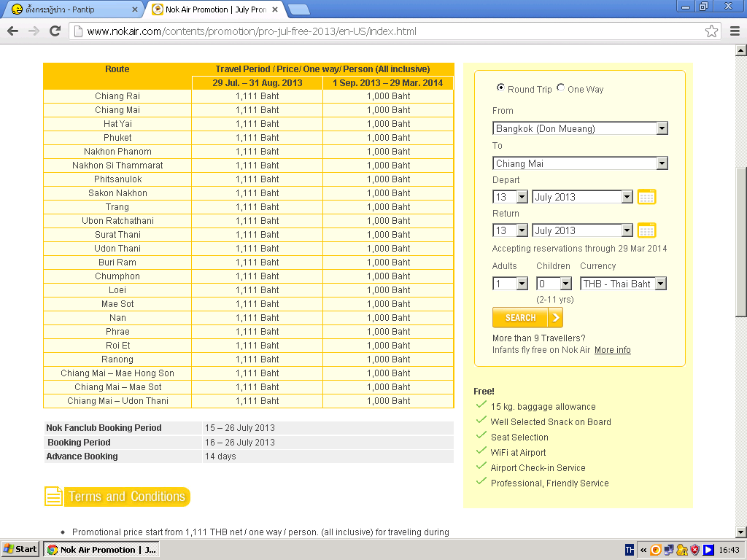747x560 pixels.
Task: Click the blue play button tray icon
Action: point(708,550)
